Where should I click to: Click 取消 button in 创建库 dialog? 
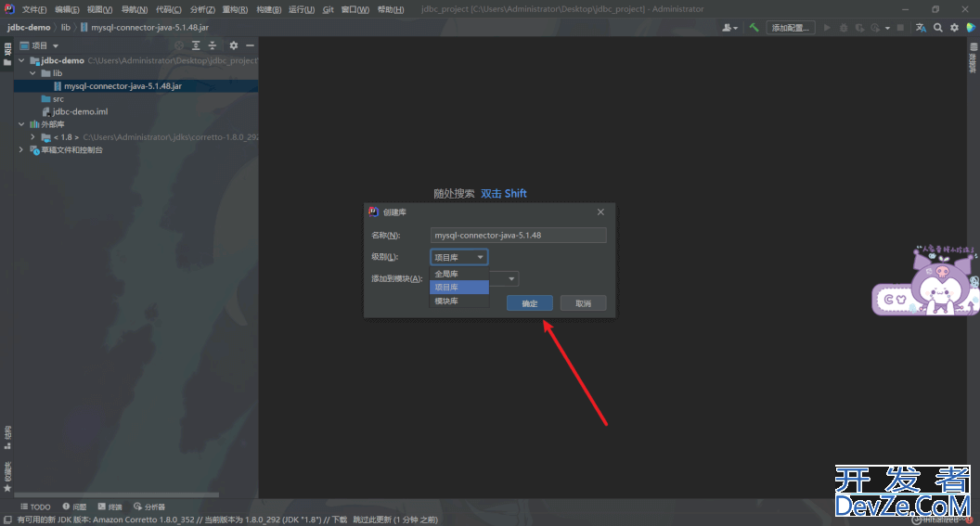click(583, 303)
